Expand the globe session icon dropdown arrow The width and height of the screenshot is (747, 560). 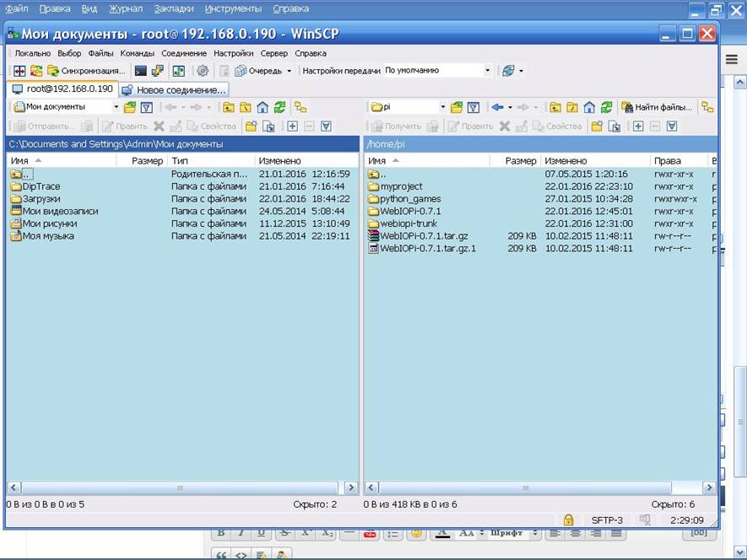[521, 71]
